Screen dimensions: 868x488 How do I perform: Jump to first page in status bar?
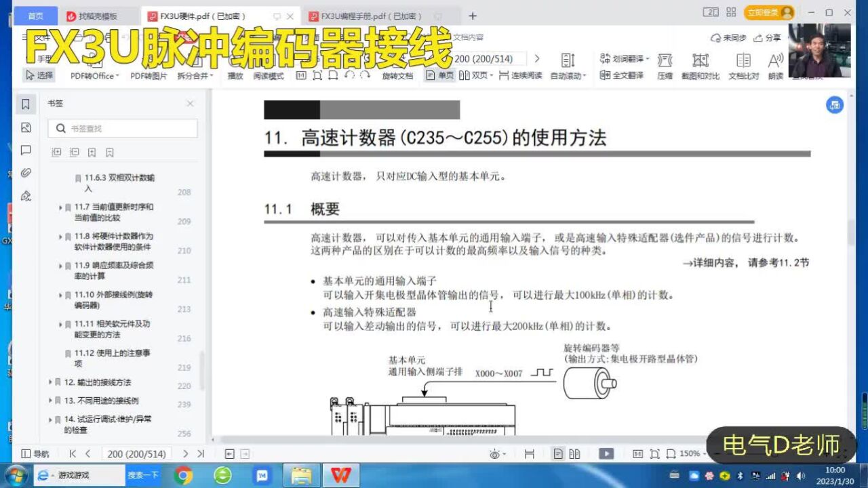[x=73, y=454]
